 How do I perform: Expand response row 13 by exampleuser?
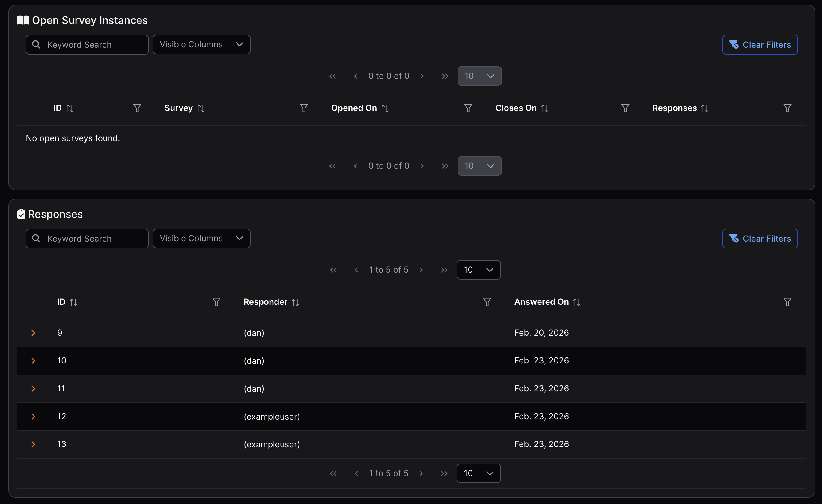[33, 444]
